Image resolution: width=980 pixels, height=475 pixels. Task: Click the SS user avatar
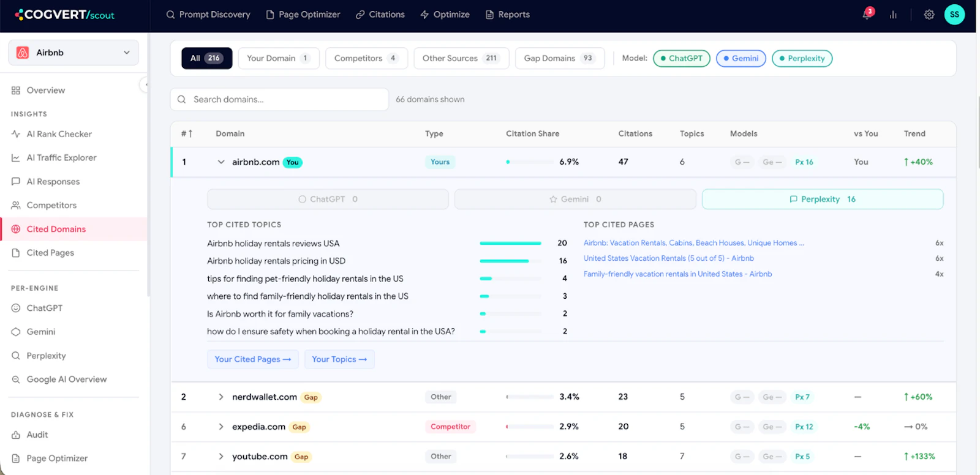tap(954, 15)
